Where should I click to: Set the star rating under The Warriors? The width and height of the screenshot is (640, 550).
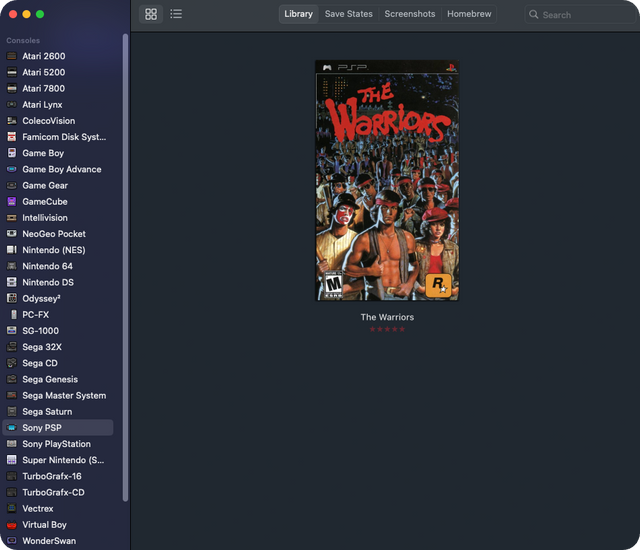(x=387, y=329)
